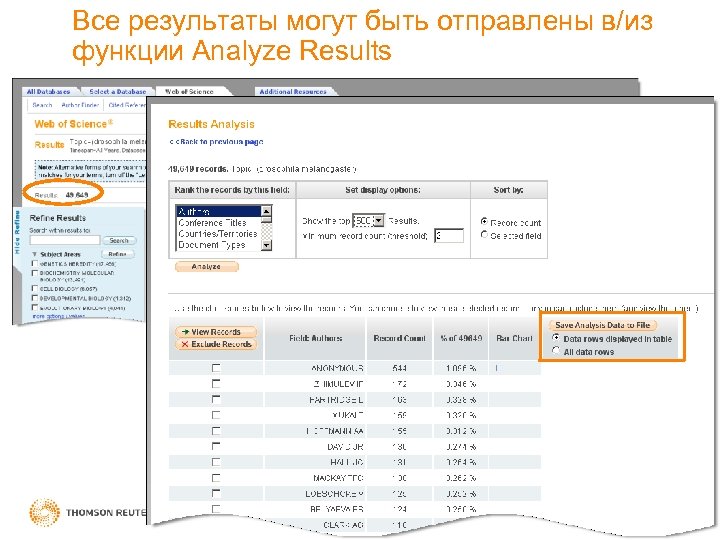
Task: Open the Author Finder link
Action: pos(80,105)
